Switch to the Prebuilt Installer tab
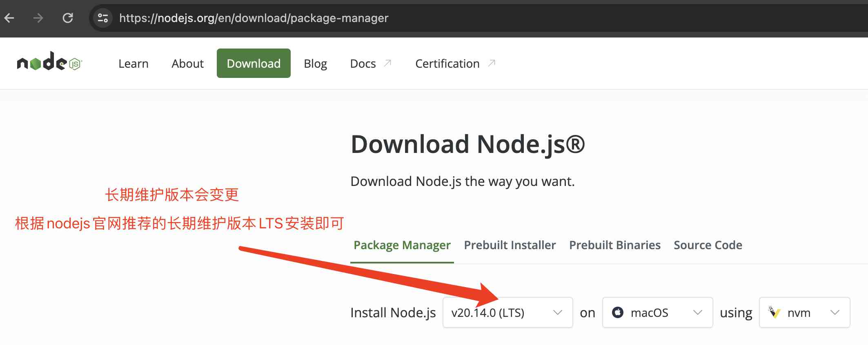868x345 pixels. [510, 245]
